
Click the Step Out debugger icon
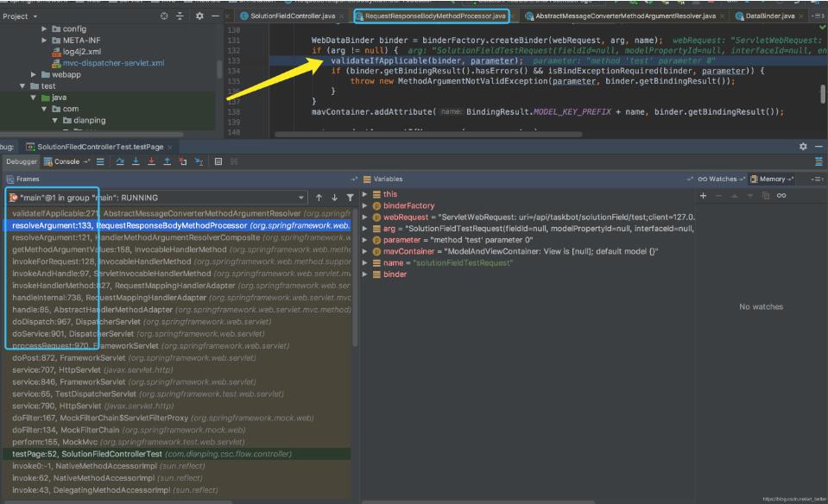tap(167, 161)
